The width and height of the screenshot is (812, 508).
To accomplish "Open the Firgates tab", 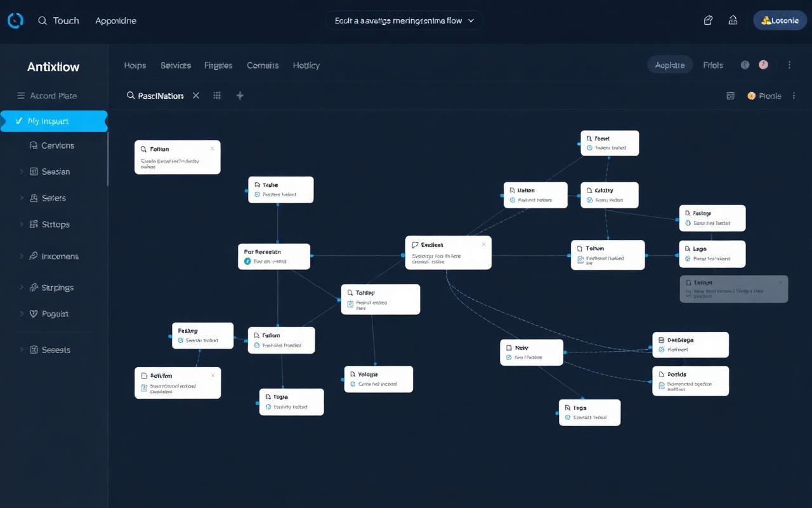I will 218,65.
